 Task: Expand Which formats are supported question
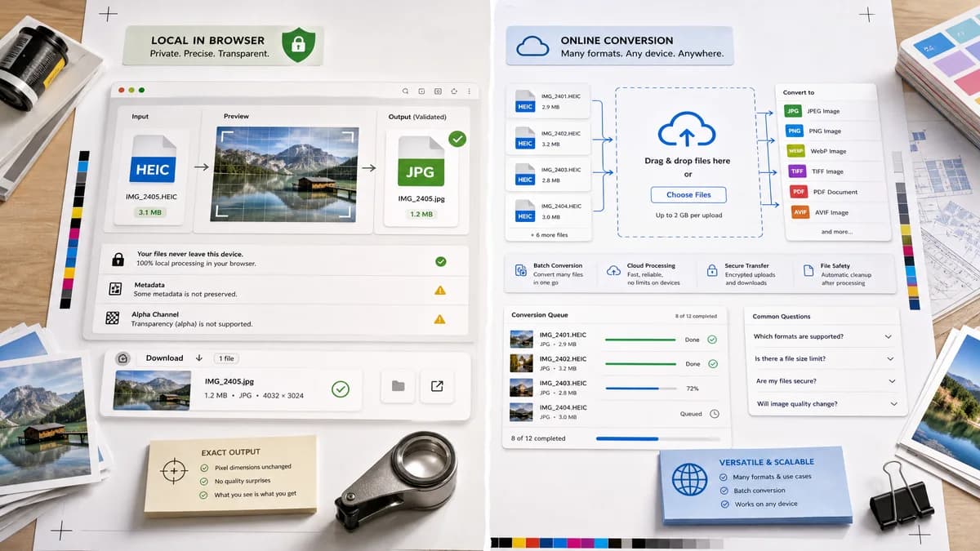pyautogui.click(x=824, y=336)
